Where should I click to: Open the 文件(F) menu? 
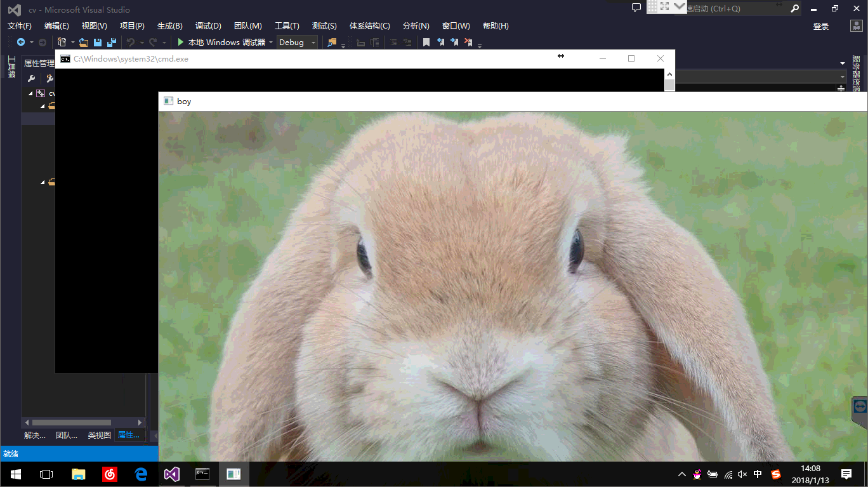(20, 26)
